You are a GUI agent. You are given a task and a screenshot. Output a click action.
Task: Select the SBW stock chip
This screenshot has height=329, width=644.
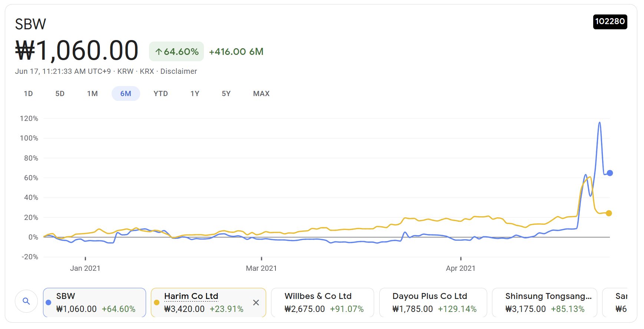pyautogui.click(x=95, y=303)
